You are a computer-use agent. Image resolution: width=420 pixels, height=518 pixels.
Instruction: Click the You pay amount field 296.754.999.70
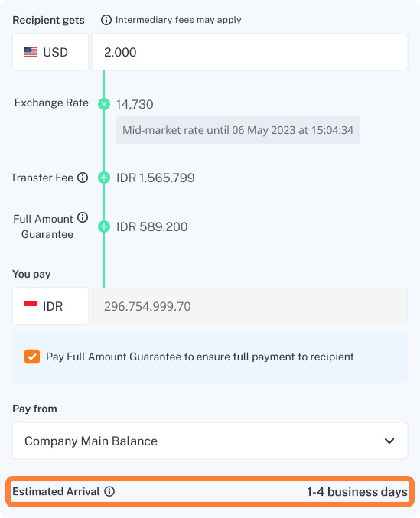(x=249, y=306)
